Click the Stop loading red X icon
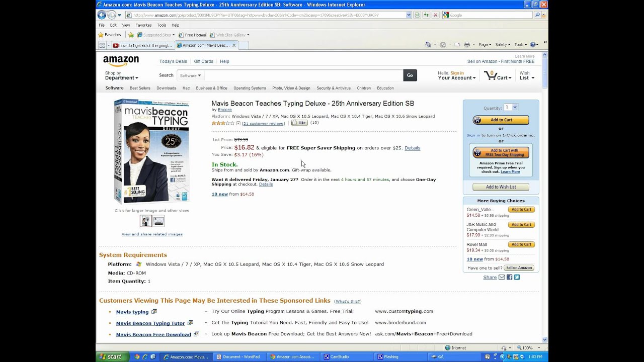Screen dimensions: 644x362 pyautogui.click(x=436, y=15)
